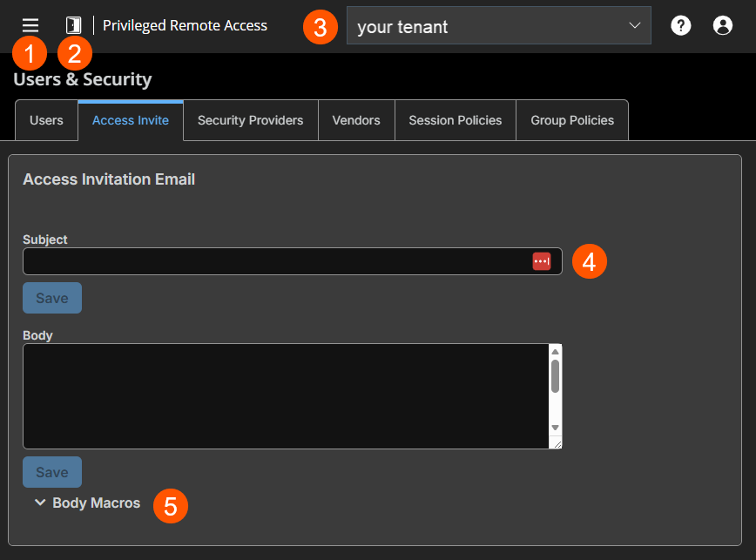This screenshot has width=756, height=560.
Task: Select the Vendors tab
Action: [x=356, y=120]
